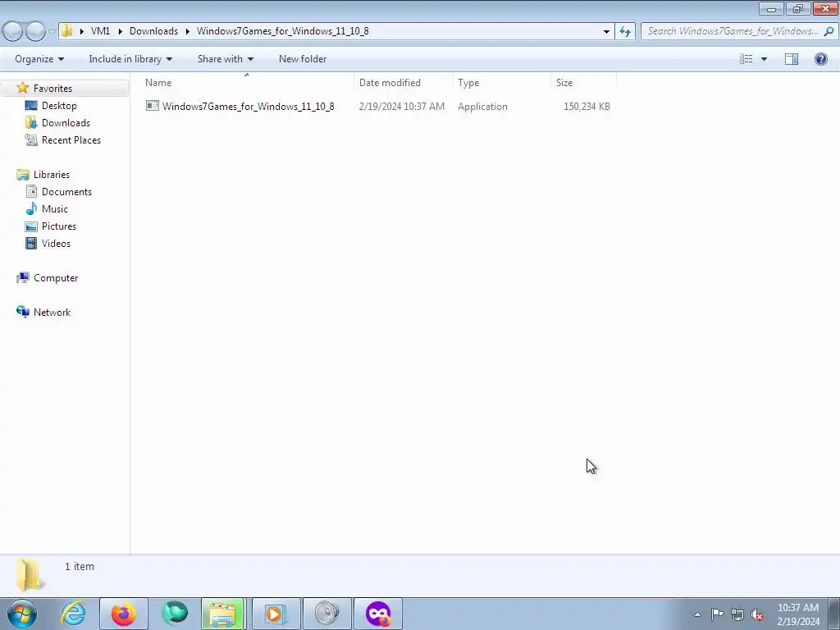Viewport: 840px width, 630px height.
Task: Click the Network globe icon
Action: point(22,312)
